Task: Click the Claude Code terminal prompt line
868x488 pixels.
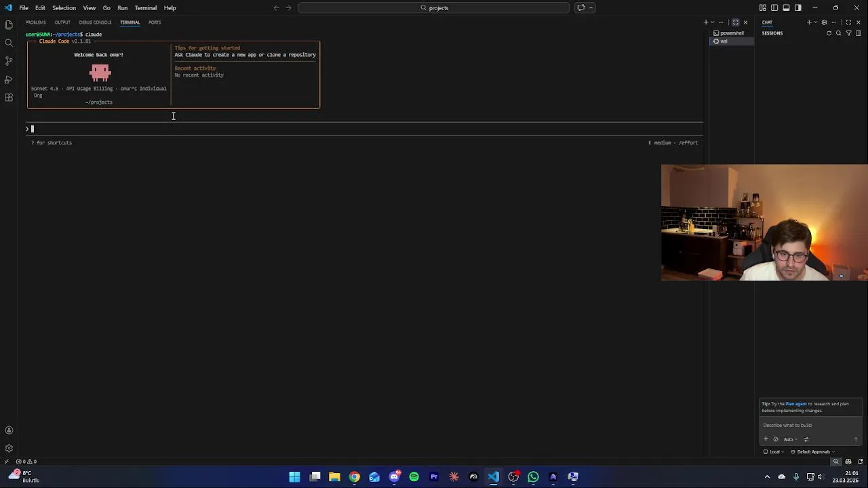Action: coord(365,129)
